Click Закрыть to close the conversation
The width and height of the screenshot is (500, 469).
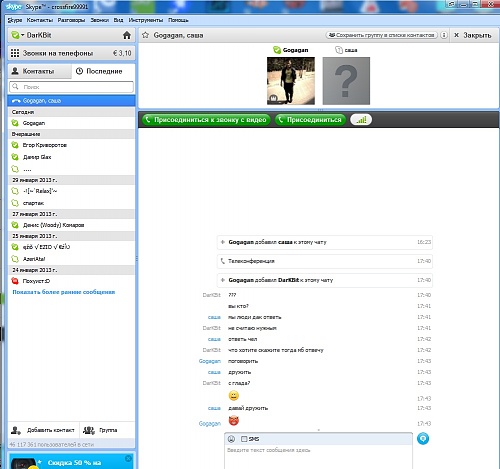point(473,35)
